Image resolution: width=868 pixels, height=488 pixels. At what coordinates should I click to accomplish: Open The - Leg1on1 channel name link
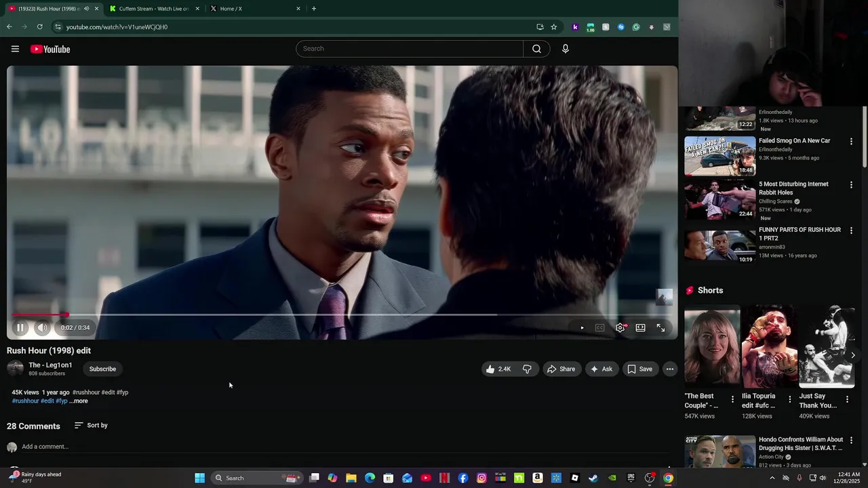(x=50, y=365)
